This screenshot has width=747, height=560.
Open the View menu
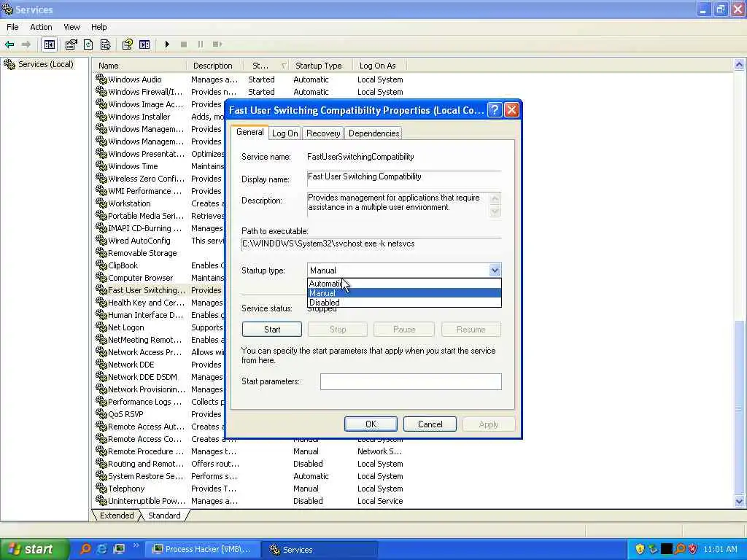coord(71,27)
